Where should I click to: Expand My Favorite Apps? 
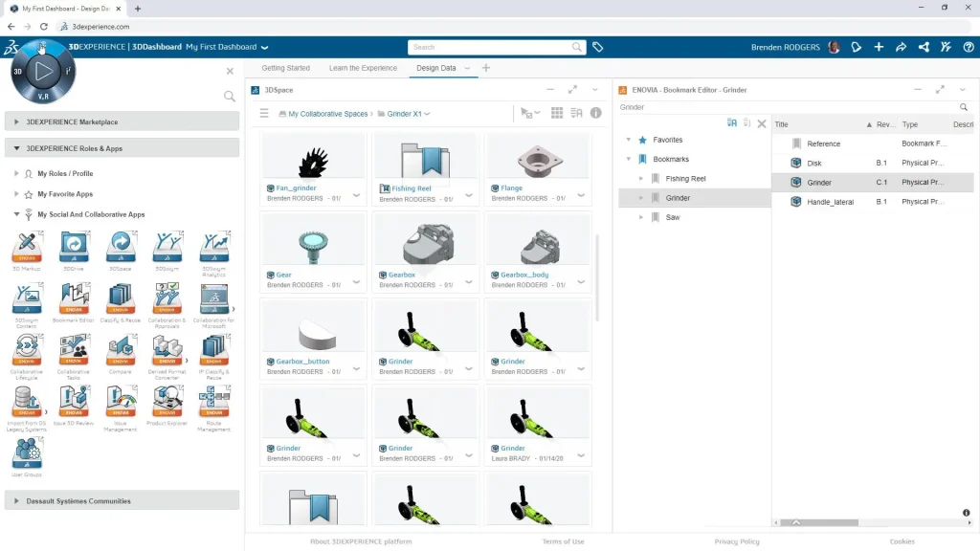16,193
